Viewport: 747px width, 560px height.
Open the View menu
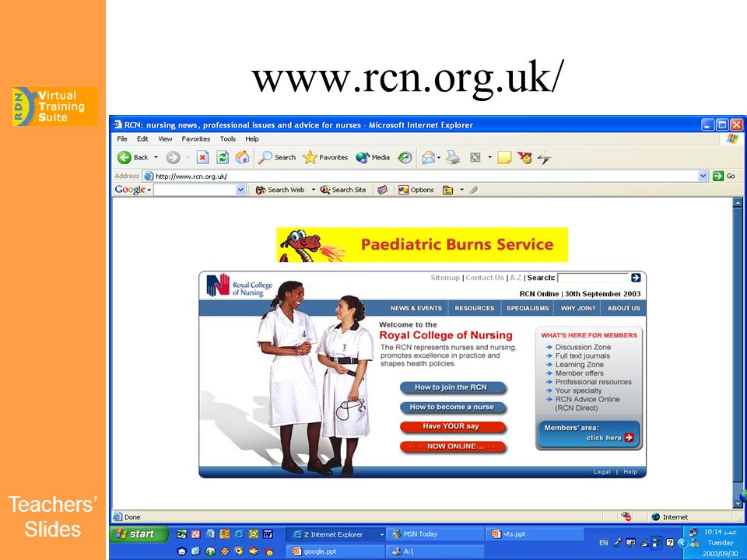(165, 139)
